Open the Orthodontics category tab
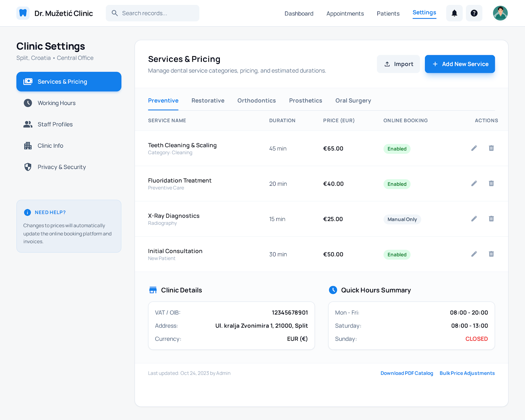This screenshot has width=525, height=420. (x=257, y=100)
